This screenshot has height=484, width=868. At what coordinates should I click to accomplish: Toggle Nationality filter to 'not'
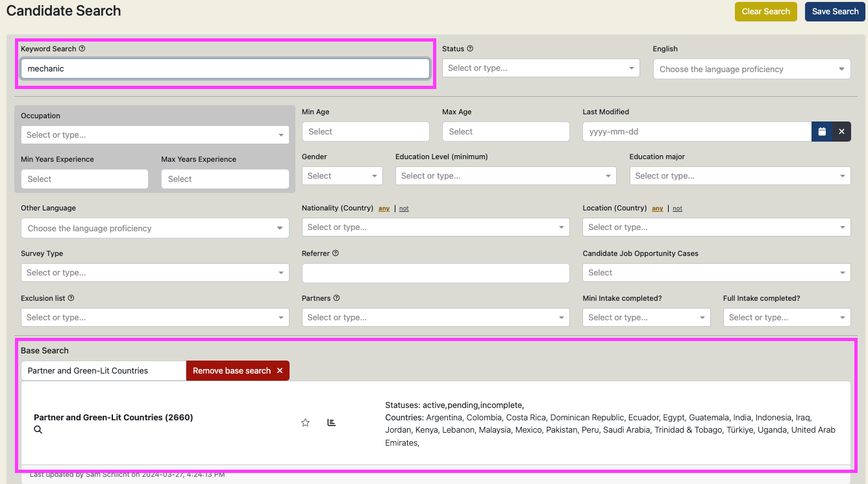(x=404, y=208)
